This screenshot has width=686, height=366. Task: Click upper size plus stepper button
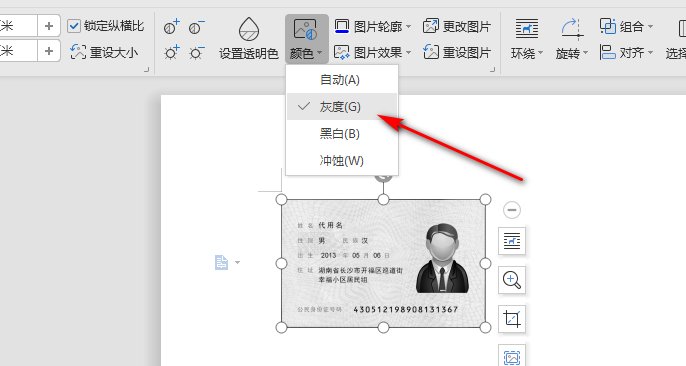click(49, 26)
